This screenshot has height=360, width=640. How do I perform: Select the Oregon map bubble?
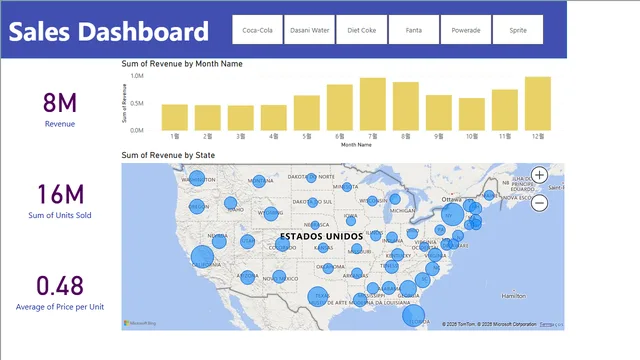click(x=197, y=207)
